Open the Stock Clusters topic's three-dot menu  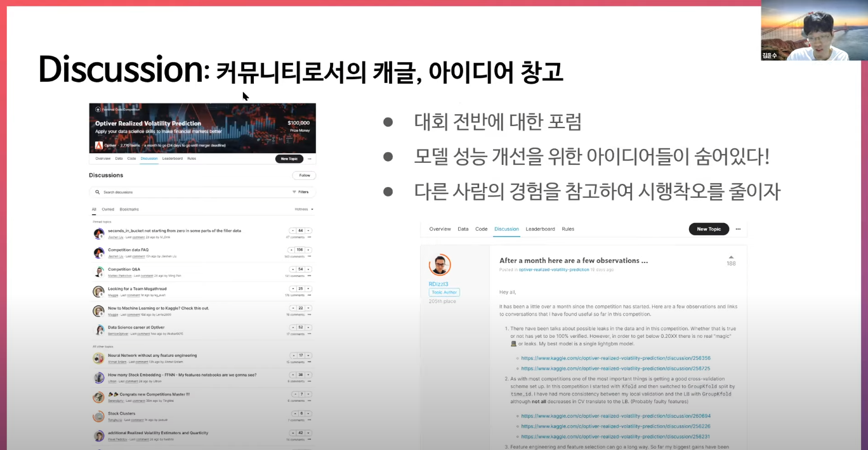tap(309, 420)
